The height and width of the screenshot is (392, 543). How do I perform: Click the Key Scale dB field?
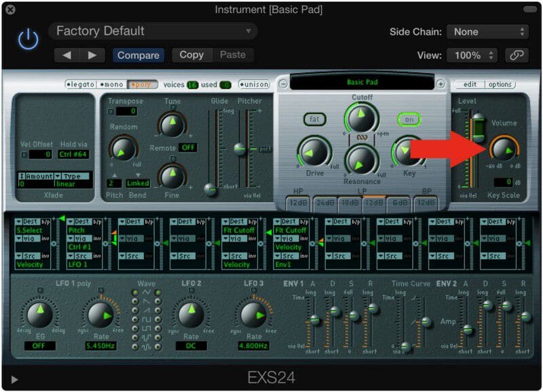[503, 182]
